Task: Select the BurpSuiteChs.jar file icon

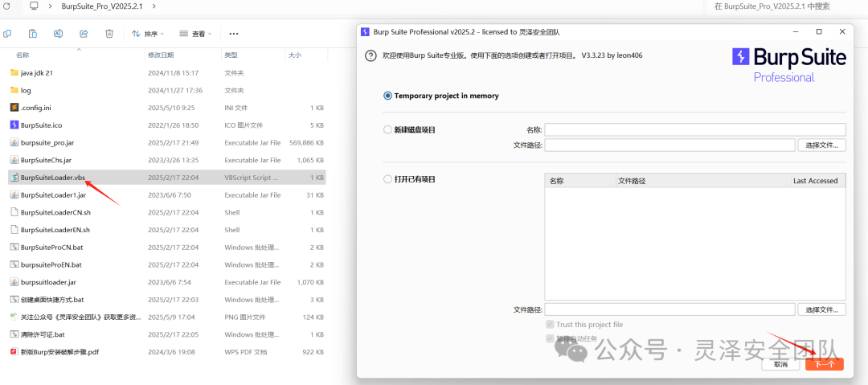Action: [14, 160]
